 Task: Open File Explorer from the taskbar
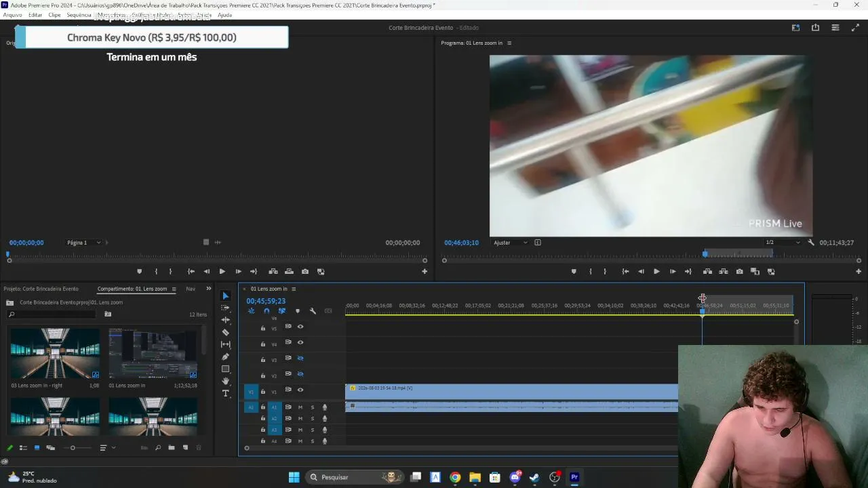[x=475, y=477]
